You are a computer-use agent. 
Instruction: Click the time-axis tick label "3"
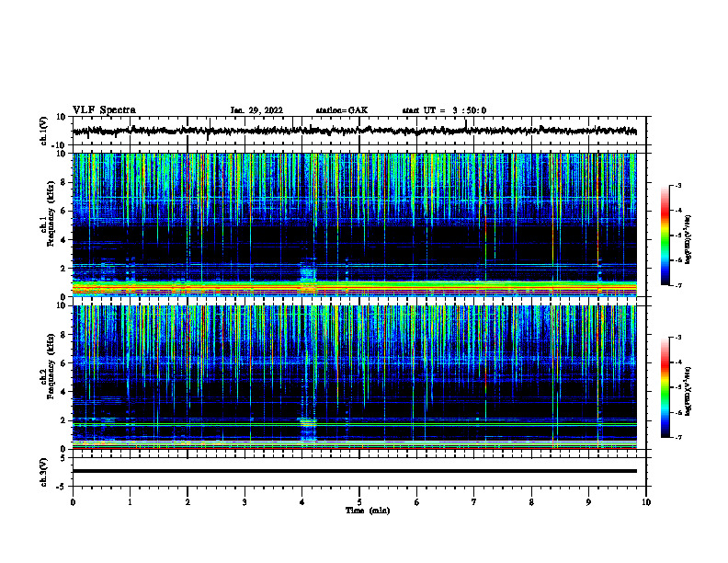pos(245,502)
